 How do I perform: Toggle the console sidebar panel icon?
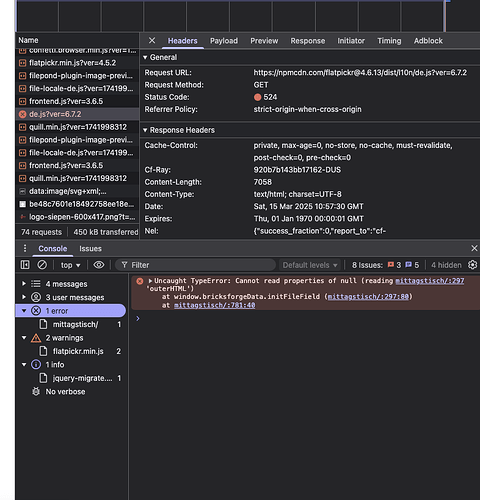[25, 265]
